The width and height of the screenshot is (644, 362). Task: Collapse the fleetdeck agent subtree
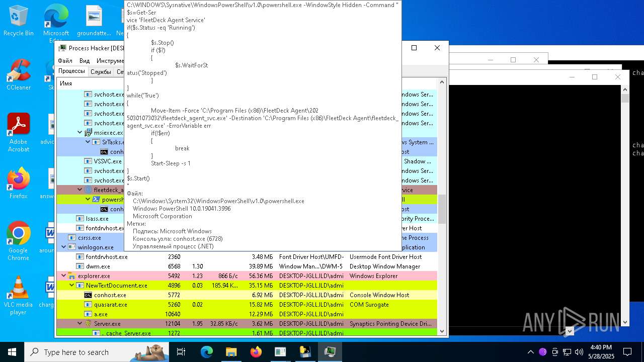[x=80, y=190]
